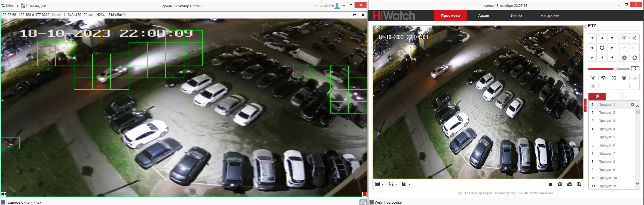Open the Меню button
Viewport: 644px width, 205px height.
10,6
